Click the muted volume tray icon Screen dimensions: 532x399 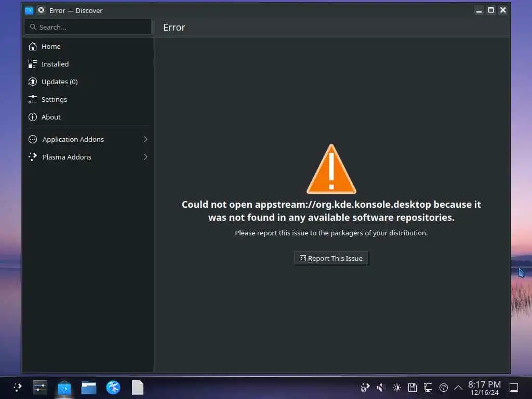click(x=381, y=388)
